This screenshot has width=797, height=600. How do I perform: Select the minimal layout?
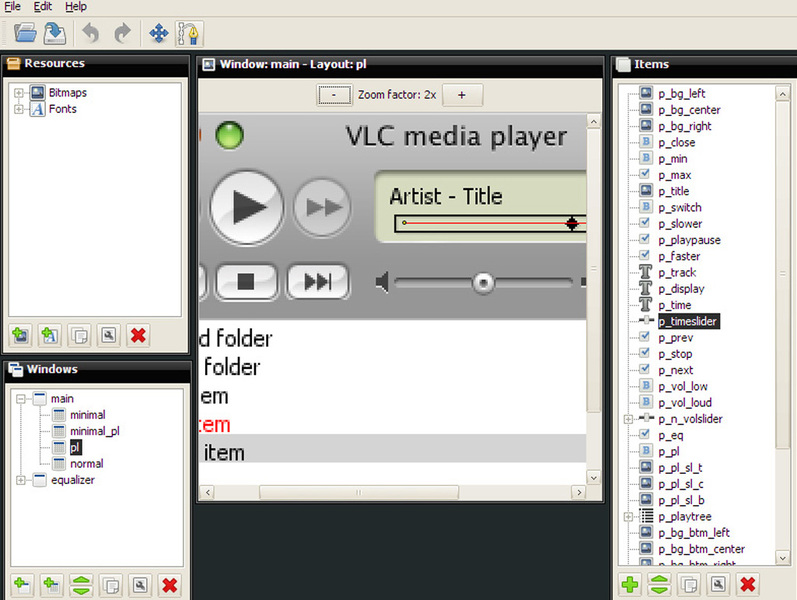point(87,415)
